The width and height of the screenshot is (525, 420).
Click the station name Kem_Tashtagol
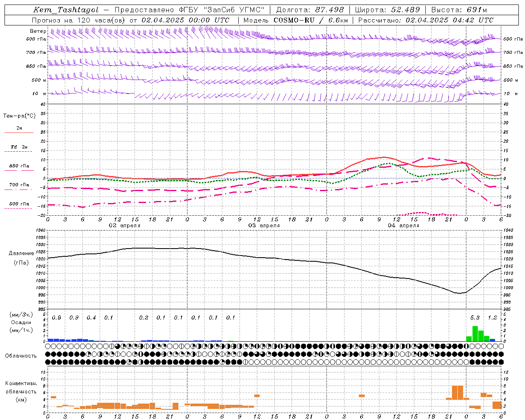[x=66, y=10]
